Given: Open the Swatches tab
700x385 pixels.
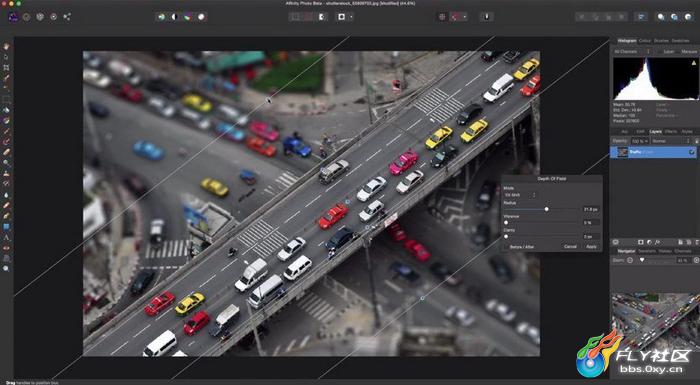Looking at the screenshot, I should click(680, 41).
